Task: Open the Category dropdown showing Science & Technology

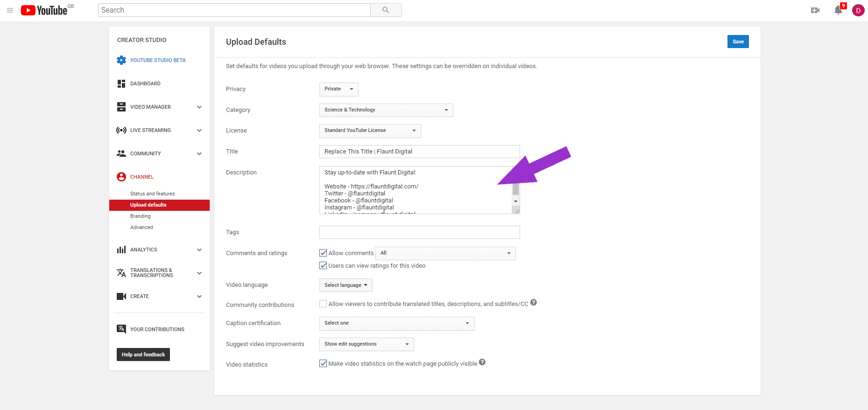Action: (386, 110)
